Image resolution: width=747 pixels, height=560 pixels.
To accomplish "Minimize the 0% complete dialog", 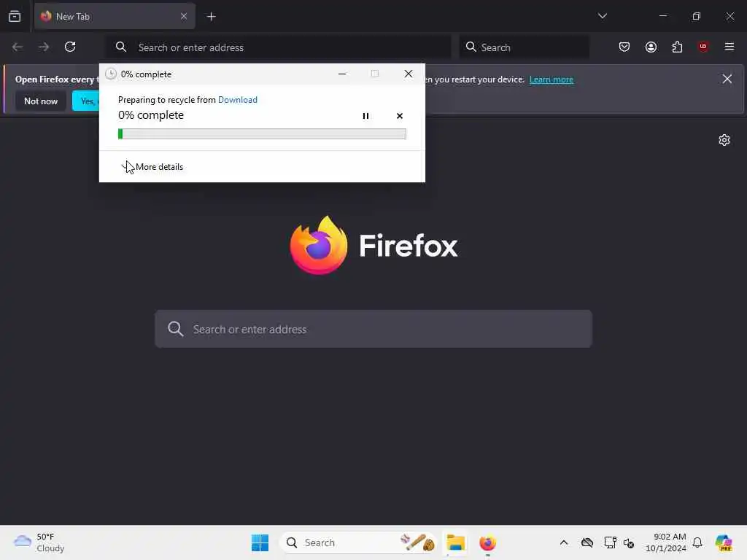I will pos(342,74).
